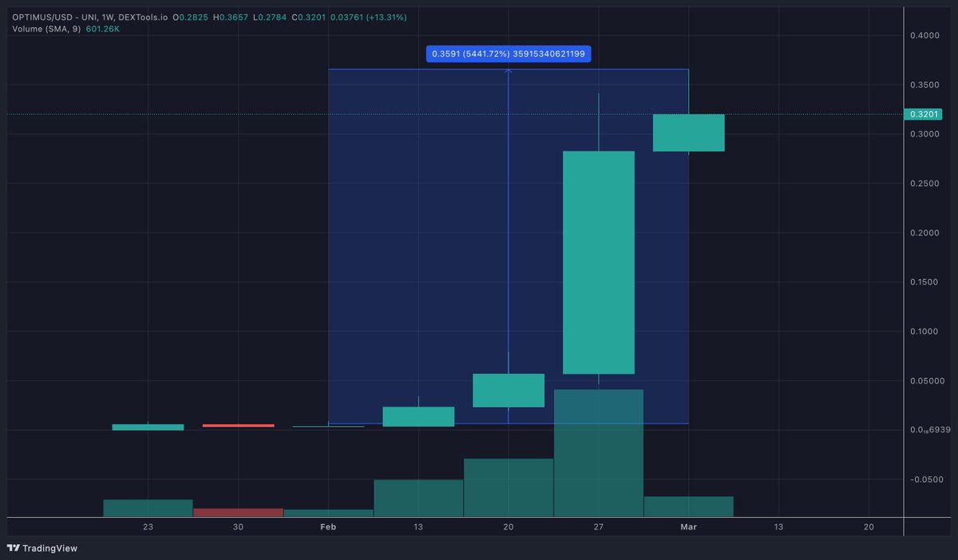This screenshot has height=560, width=958.
Task: Click the red volume bar for week 30
Action: pos(238,512)
